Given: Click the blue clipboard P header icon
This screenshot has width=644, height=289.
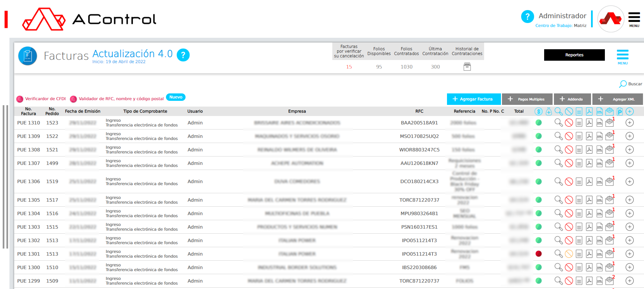Looking at the screenshot, I should click(620, 112).
